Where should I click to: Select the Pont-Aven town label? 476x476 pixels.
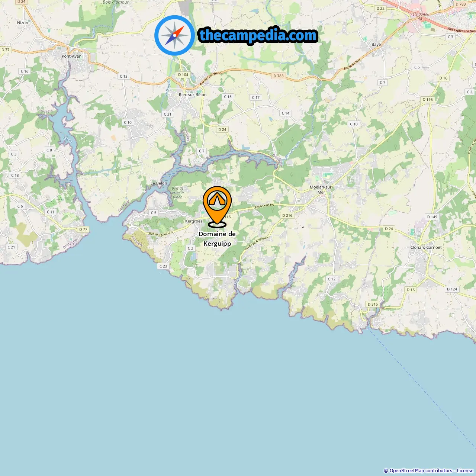pyautogui.click(x=71, y=57)
